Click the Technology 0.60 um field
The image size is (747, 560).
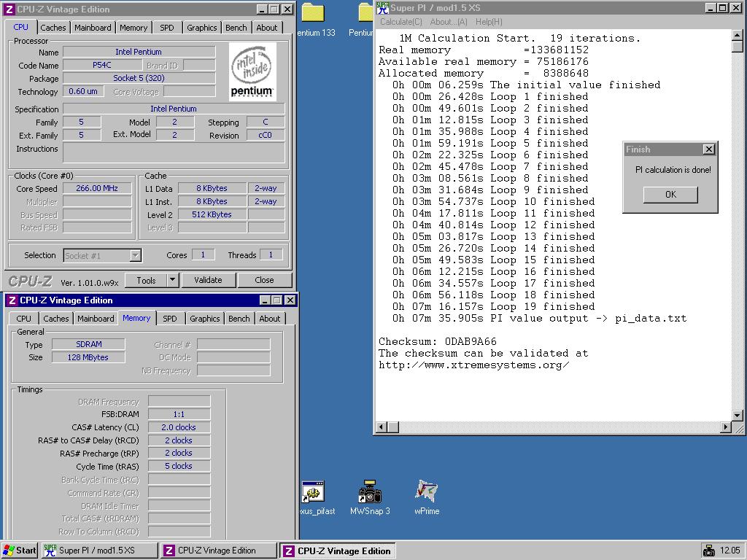[x=83, y=91]
